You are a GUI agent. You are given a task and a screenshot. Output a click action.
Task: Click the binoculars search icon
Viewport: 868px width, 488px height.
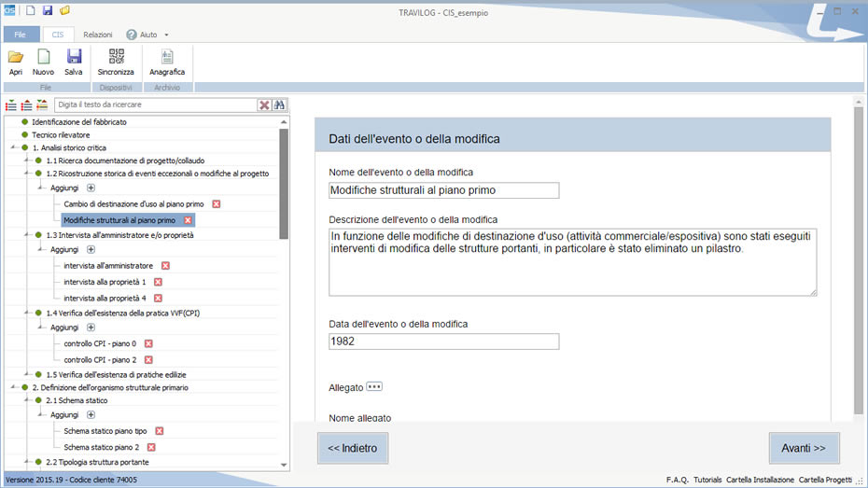[x=278, y=105]
